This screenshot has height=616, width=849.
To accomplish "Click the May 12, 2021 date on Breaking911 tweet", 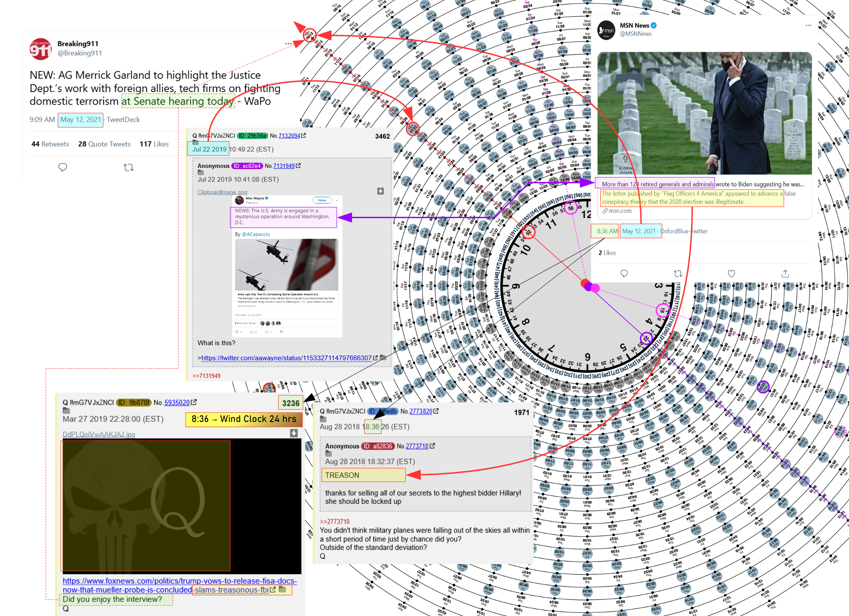I will pos(81,119).
